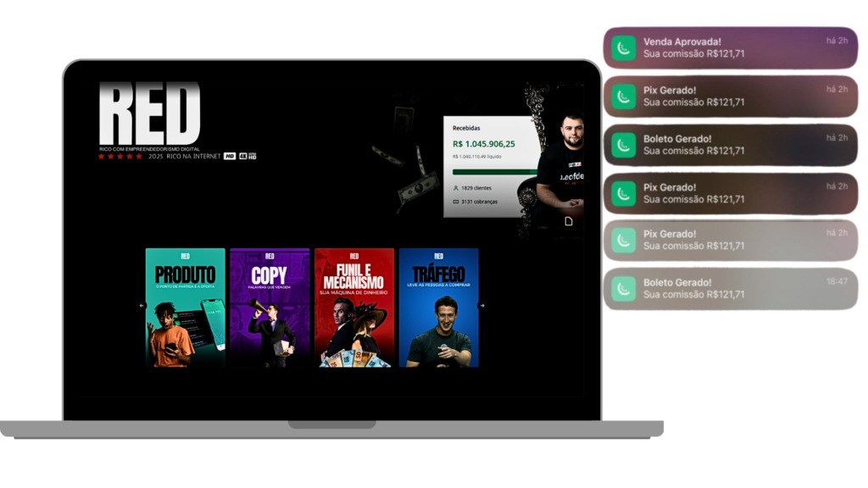The height and width of the screenshot is (488, 868).
Task: Click the 4K Ultra HD badge
Action: click(x=247, y=156)
